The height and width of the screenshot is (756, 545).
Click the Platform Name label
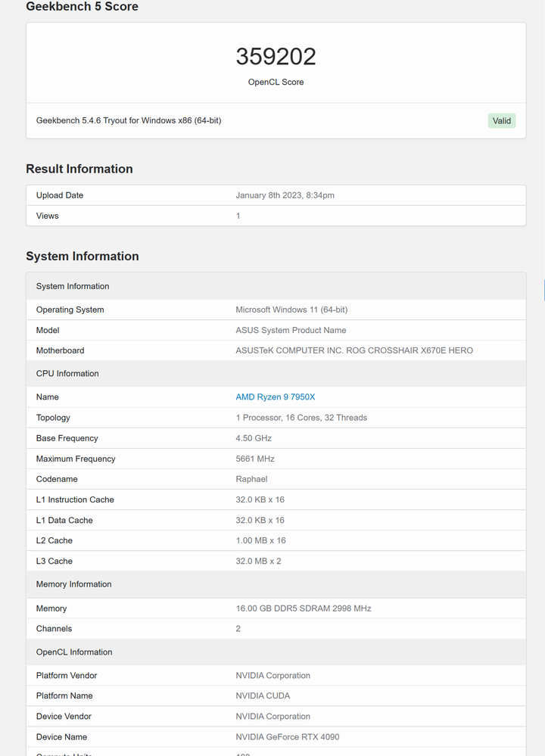click(x=64, y=695)
